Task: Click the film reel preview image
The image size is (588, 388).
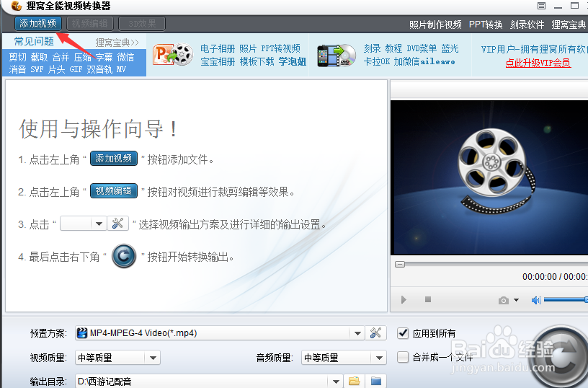Action: [x=489, y=177]
